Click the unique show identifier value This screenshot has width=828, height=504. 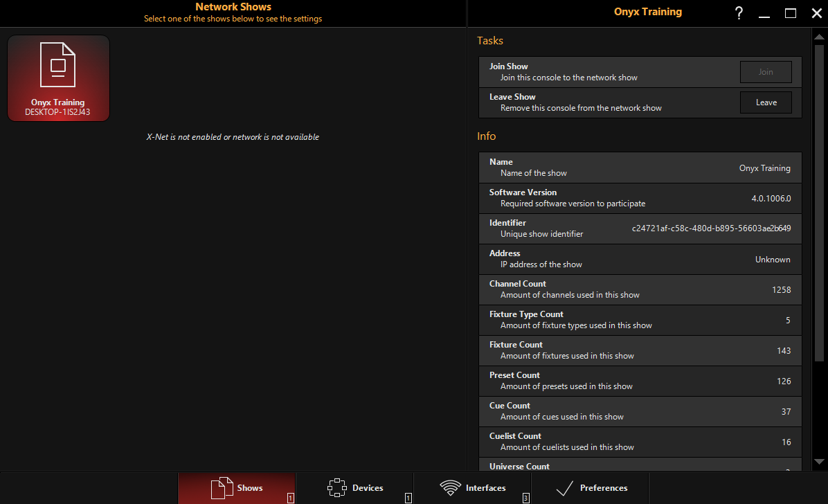point(711,228)
